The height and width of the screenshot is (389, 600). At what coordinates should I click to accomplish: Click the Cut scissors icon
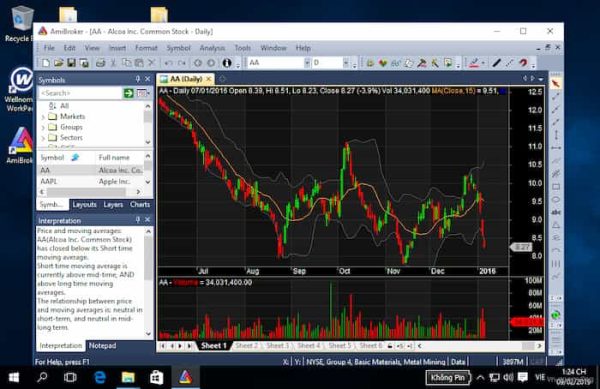click(x=113, y=63)
